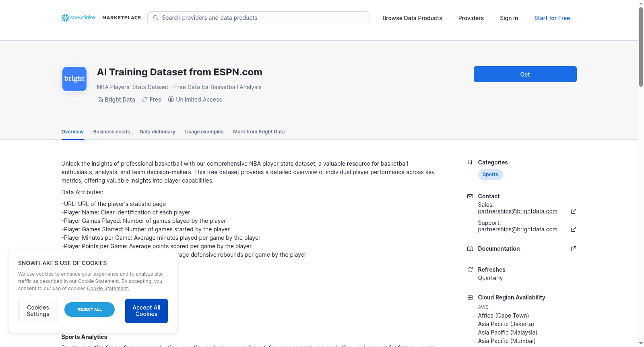Click the blue Get button
This screenshot has width=644, height=347.
525,74
